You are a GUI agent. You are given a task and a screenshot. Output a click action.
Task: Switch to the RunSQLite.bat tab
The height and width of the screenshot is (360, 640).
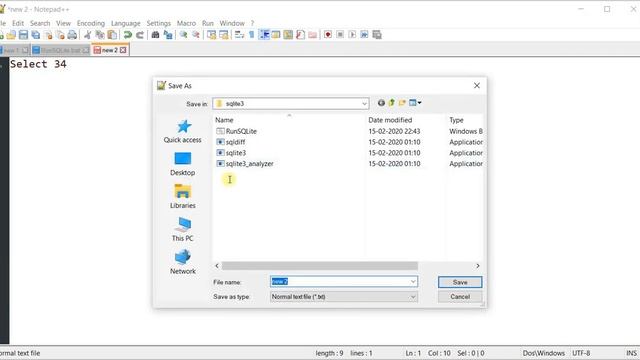pos(60,50)
